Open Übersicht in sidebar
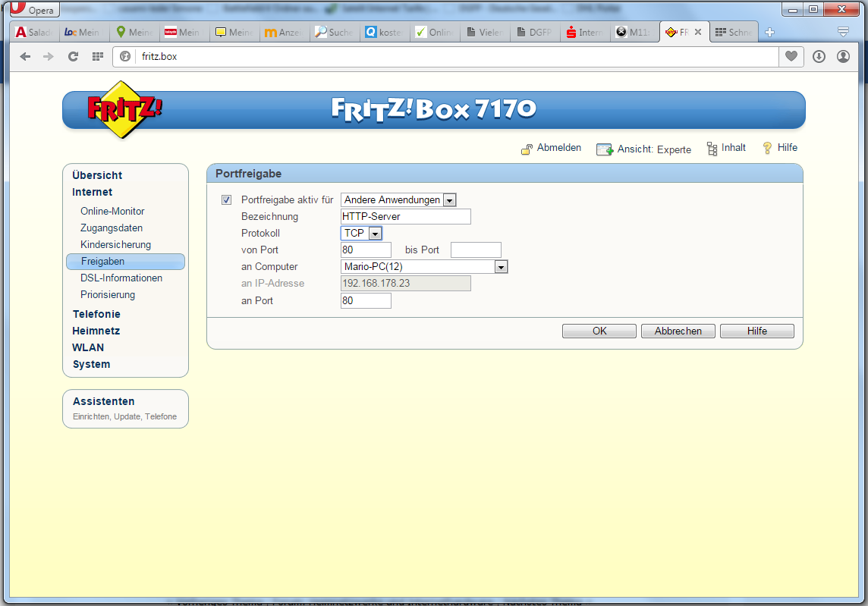This screenshot has width=868, height=606. (97, 175)
